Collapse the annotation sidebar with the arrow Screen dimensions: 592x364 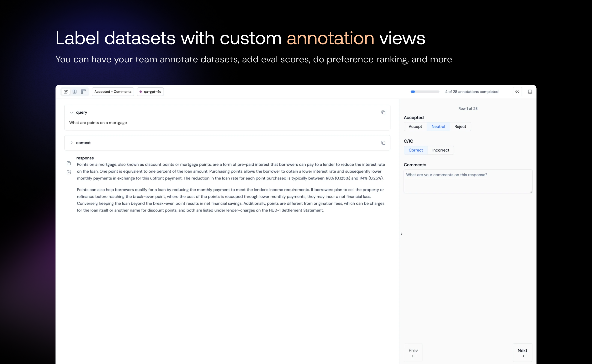[x=401, y=234]
